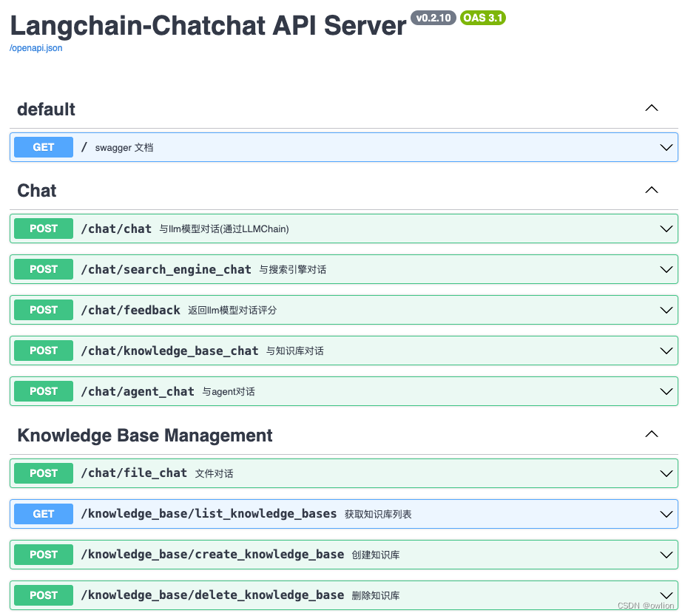Click the description 获取知识库列表
Viewport: 685px width, 616px height.
pos(378,514)
